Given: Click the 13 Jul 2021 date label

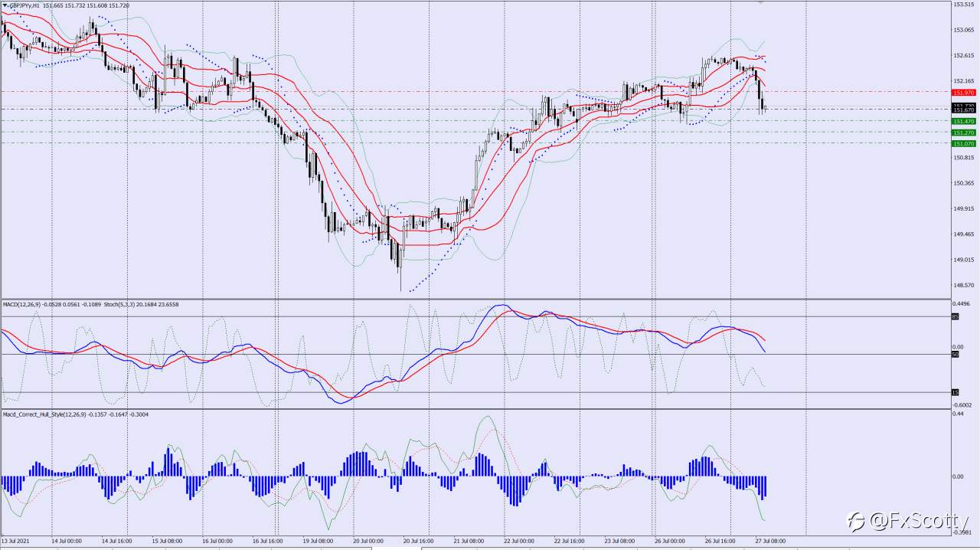Looking at the screenshot, I should [x=15, y=540].
